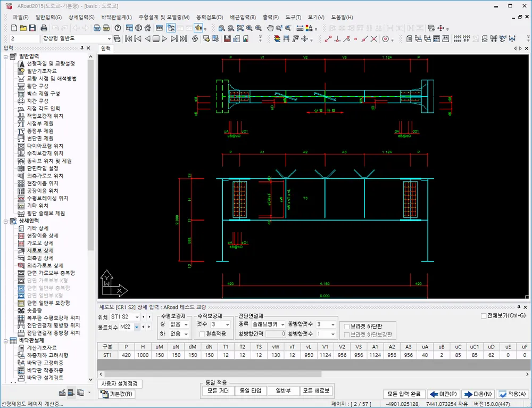The height and width of the screenshot is (408, 532).
Task: Open a file with the folder icon
Action: [x=23, y=28]
